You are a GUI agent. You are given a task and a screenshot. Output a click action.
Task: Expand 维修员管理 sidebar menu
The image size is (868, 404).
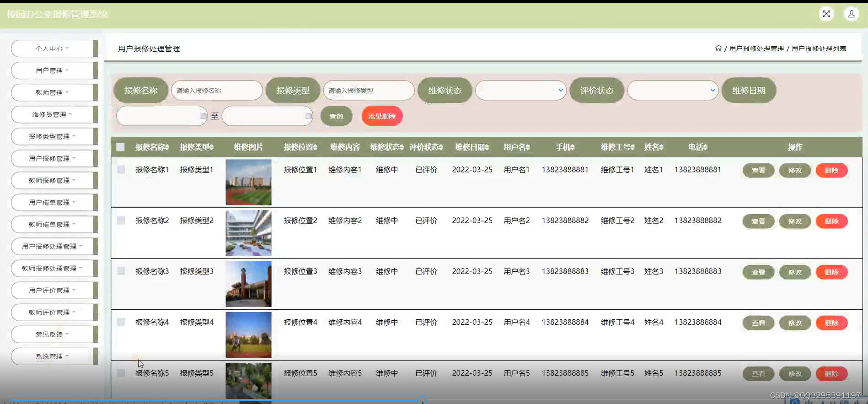[54, 114]
